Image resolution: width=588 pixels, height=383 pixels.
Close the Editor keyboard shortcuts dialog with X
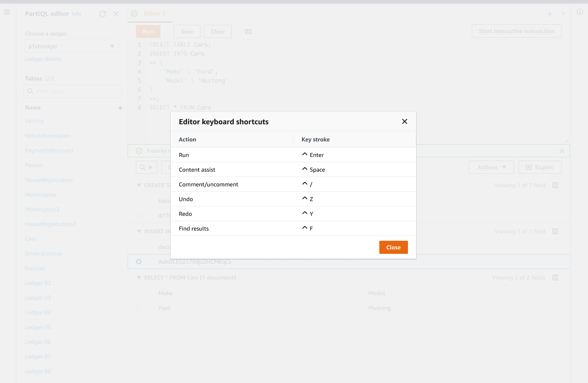pyautogui.click(x=404, y=121)
